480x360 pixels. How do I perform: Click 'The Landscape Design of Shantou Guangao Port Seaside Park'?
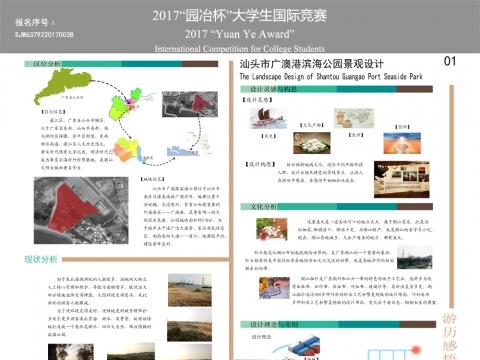coord(331,77)
